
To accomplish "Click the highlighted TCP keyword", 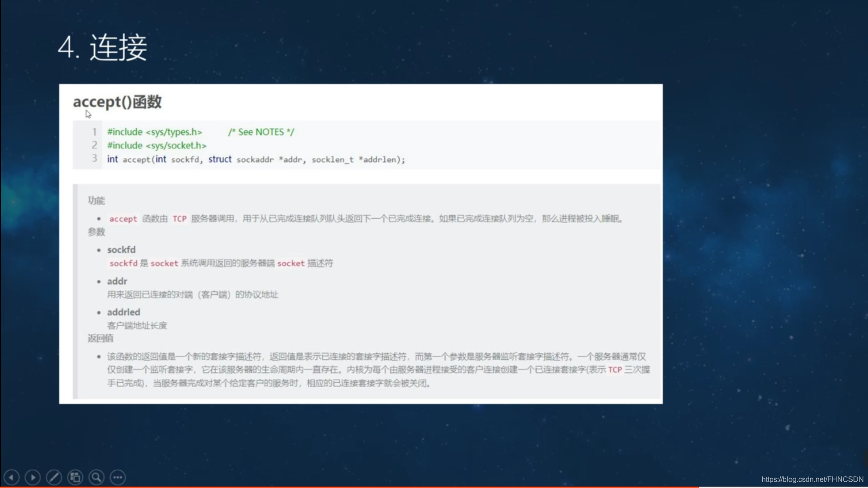I will point(179,218).
